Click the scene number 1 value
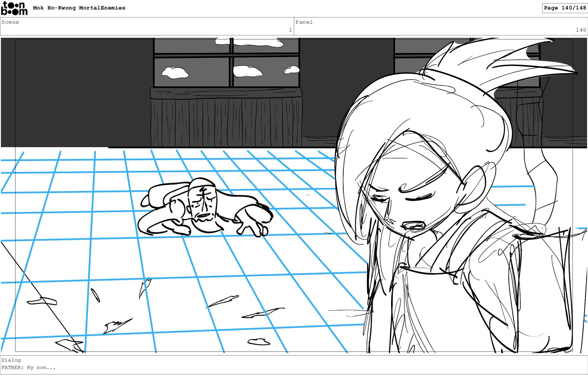This screenshot has height=380, width=588. pos(290,30)
